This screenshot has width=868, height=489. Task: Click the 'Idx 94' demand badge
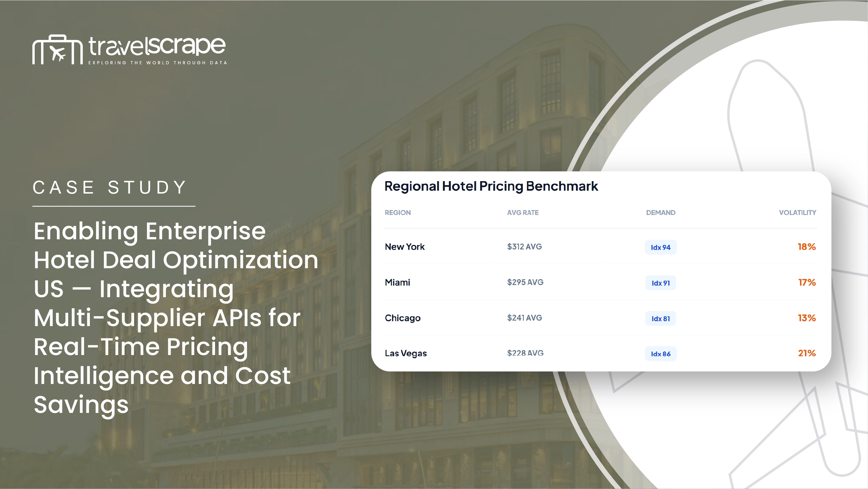pos(661,247)
